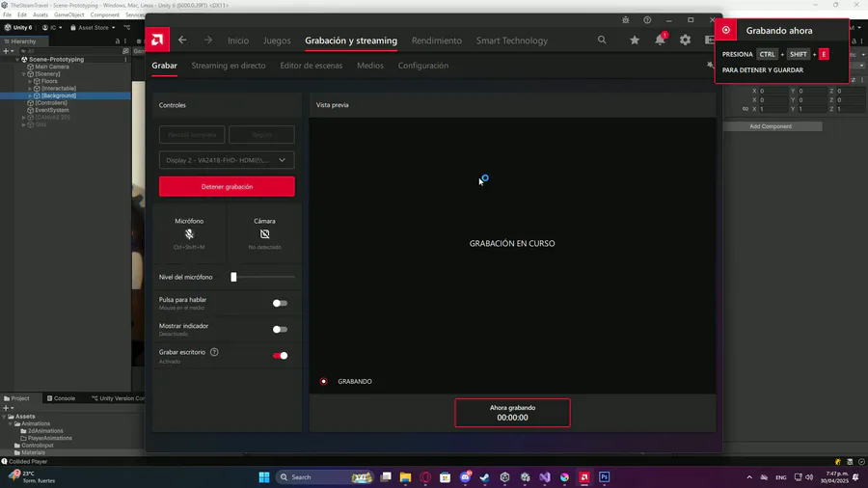Switch to the Rendimiento tab
This screenshot has width=868, height=488.
437,41
